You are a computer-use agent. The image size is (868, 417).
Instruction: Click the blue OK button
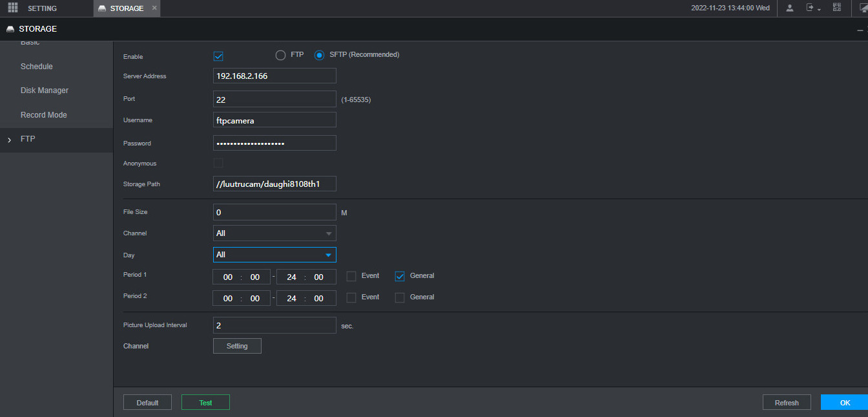845,402
